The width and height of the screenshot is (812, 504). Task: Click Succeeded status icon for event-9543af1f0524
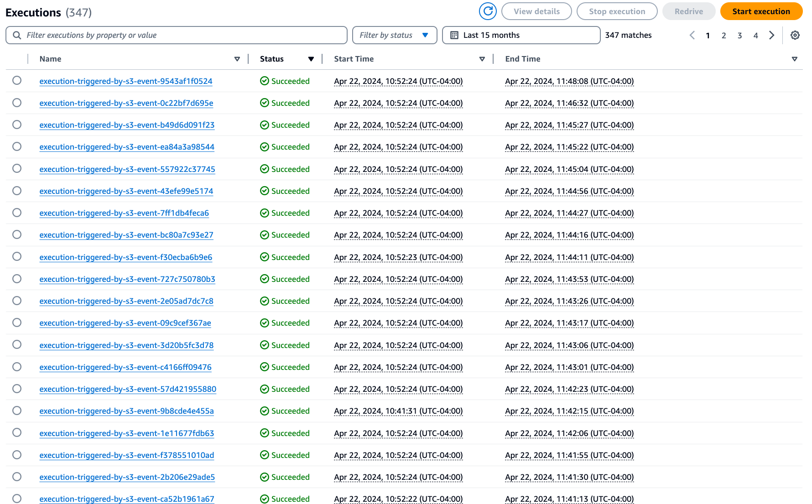265,81
